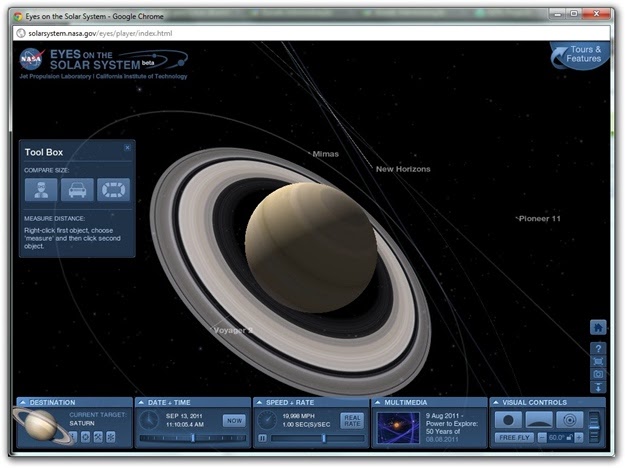Screen dimensions: 625x468
Task: Open the Power to Explore video thumbnail
Action: (x=398, y=428)
